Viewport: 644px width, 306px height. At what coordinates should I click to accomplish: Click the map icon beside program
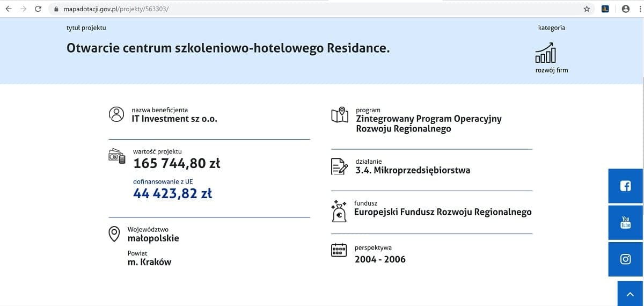(x=340, y=115)
